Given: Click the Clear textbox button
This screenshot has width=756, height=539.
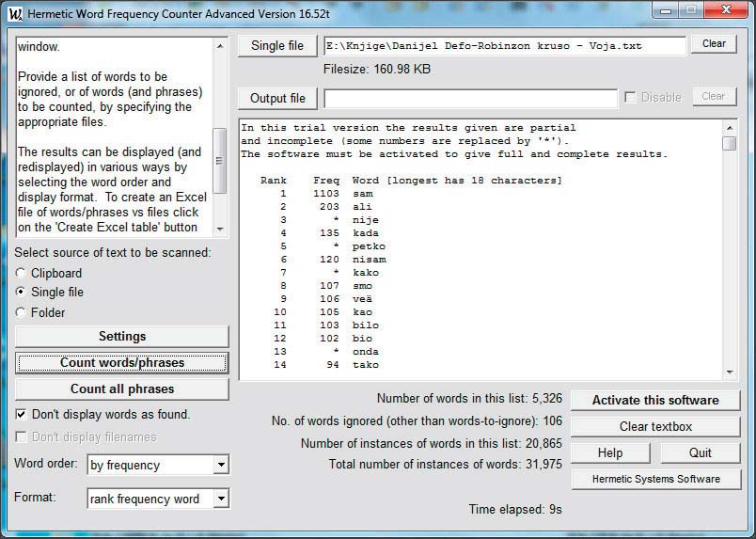Looking at the screenshot, I should point(655,426).
